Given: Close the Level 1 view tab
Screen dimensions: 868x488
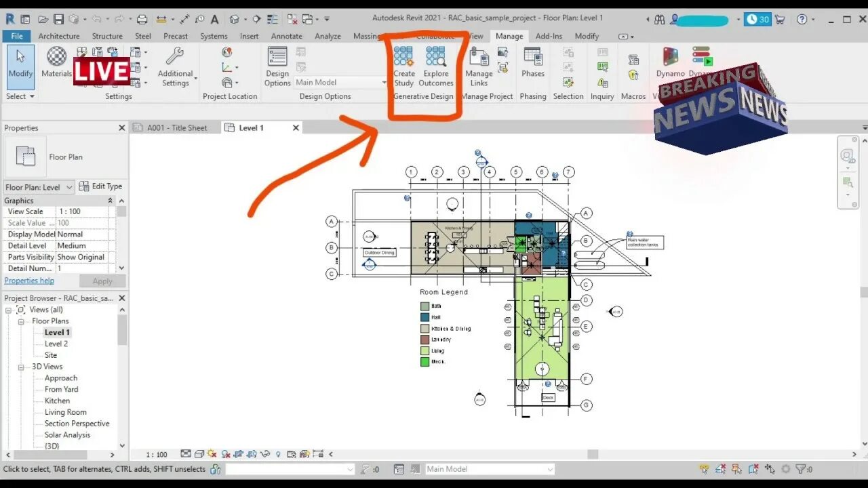Looking at the screenshot, I should (296, 127).
